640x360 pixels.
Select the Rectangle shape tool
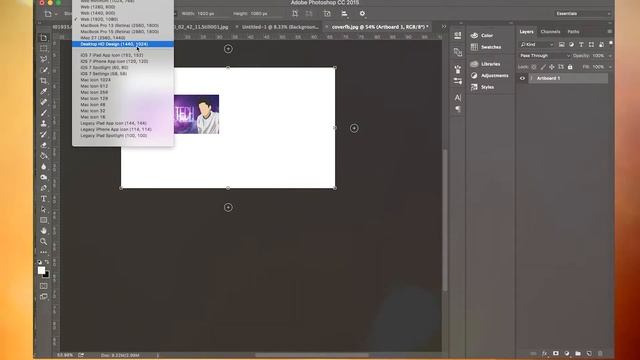click(44, 220)
